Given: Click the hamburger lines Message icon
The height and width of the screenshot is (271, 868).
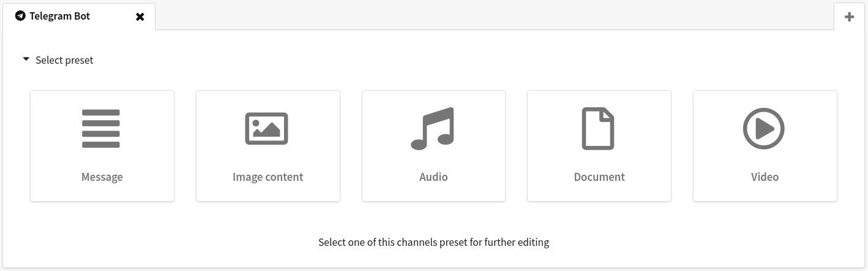Looking at the screenshot, I should 101,129.
